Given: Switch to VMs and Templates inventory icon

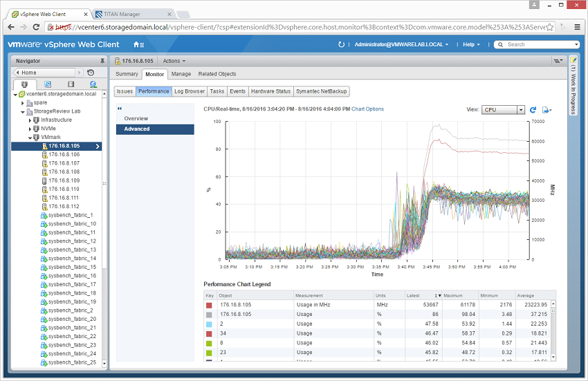Looking at the screenshot, I should tap(48, 84).
